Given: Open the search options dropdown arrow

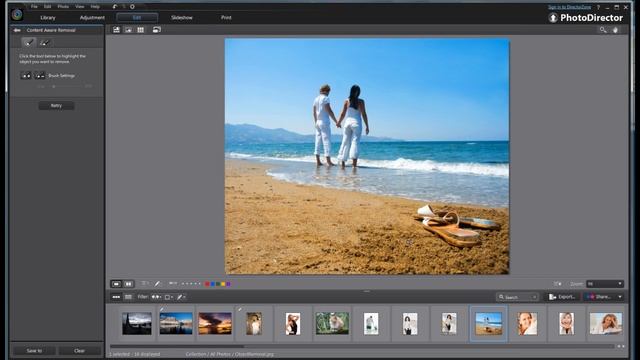Looking at the screenshot, I should pos(534,297).
